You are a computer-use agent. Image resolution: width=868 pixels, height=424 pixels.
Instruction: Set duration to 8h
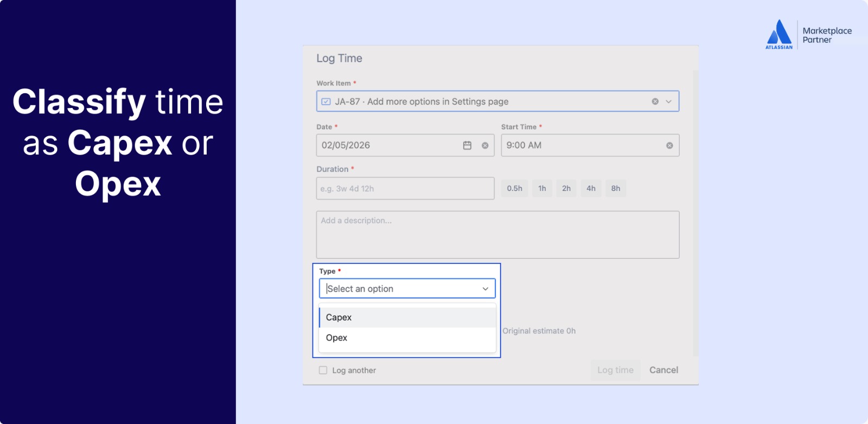tap(616, 188)
